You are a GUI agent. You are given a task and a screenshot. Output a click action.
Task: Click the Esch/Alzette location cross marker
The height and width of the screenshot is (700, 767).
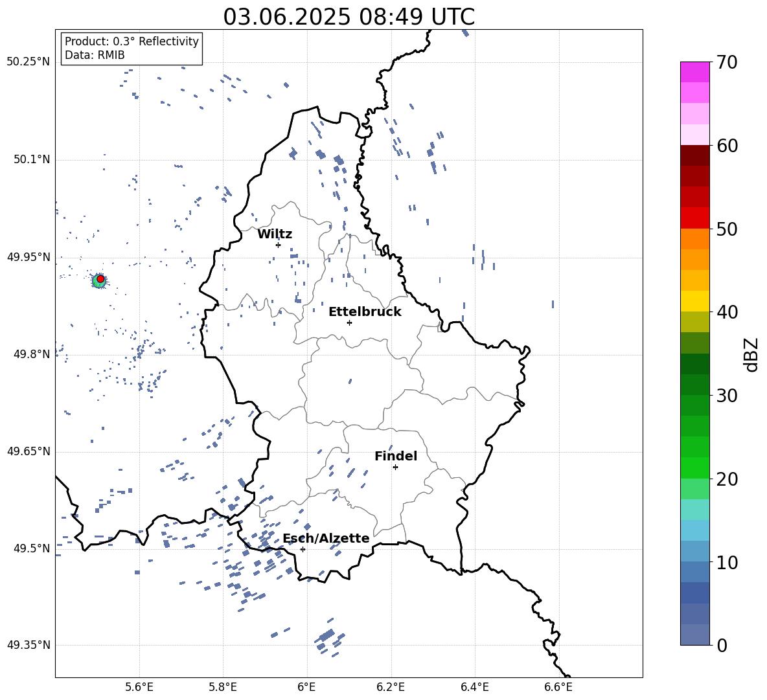tap(303, 549)
